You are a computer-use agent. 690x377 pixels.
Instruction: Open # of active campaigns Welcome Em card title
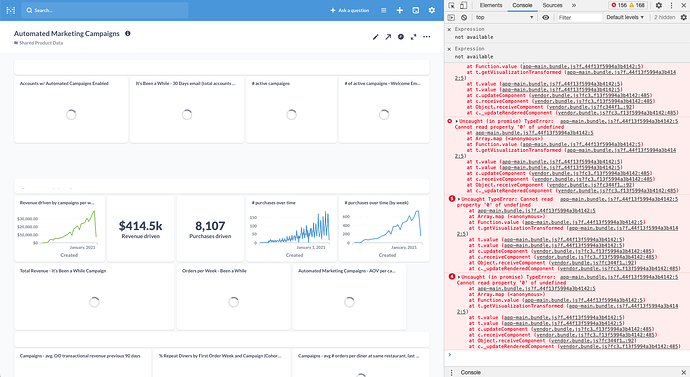382,84
